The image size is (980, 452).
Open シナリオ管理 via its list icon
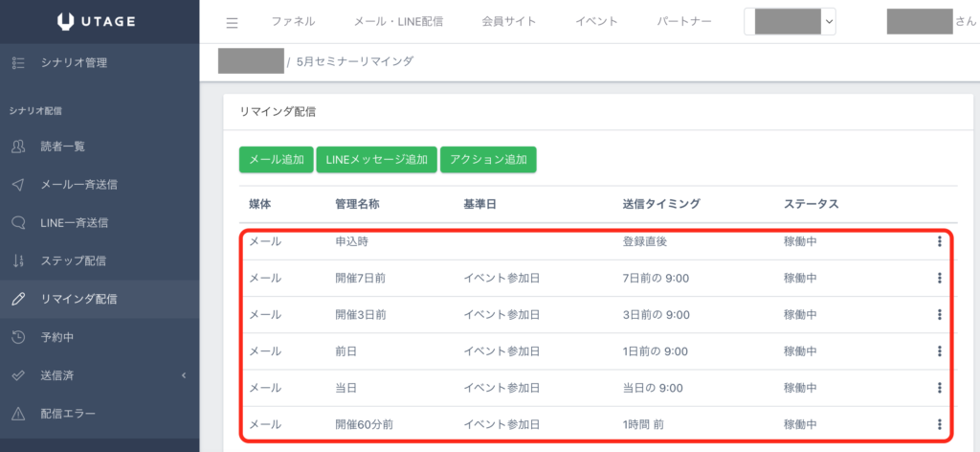[x=17, y=63]
